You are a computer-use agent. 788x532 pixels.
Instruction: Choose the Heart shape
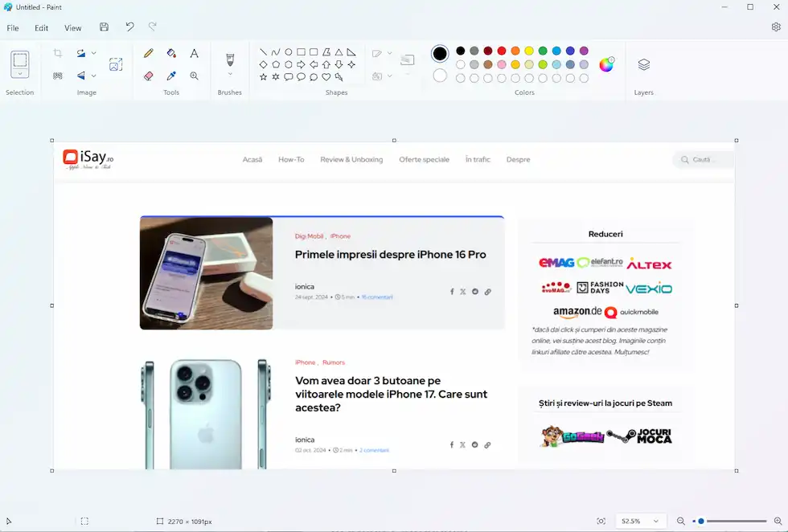(x=326, y=77)
